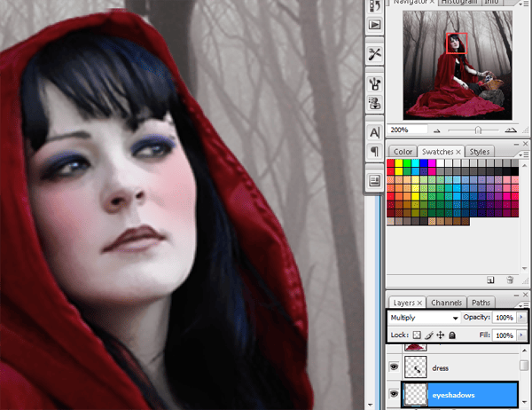Open the Layer Comps panel icon
532x410 pixels.
click(x=373, y=180)
